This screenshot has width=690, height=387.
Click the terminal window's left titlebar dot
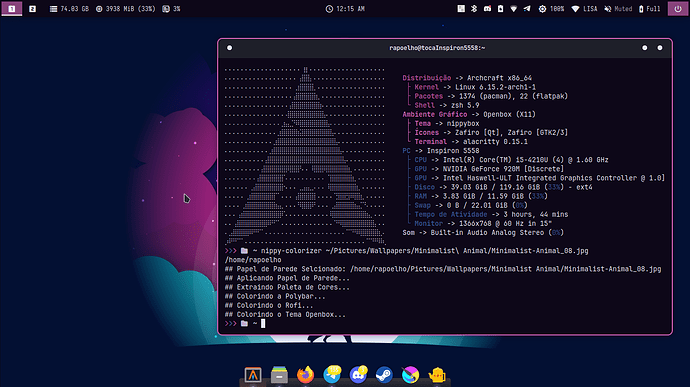229,48
